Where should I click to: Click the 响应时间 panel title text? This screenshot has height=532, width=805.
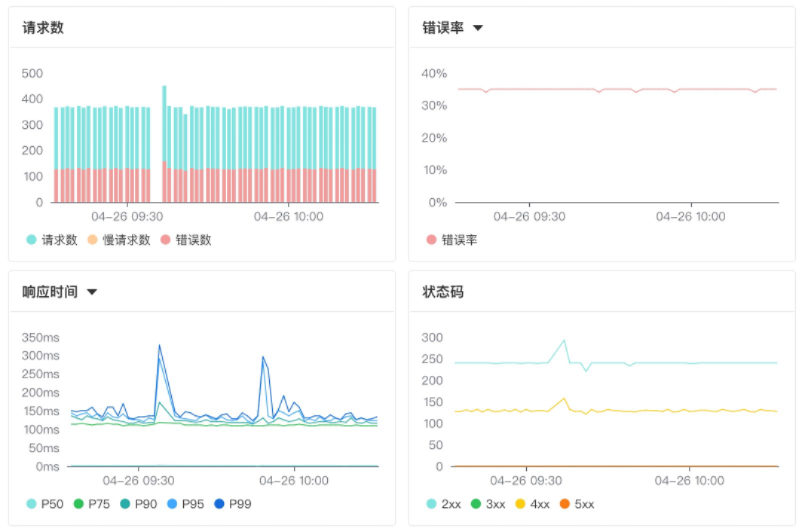point(50,292)
